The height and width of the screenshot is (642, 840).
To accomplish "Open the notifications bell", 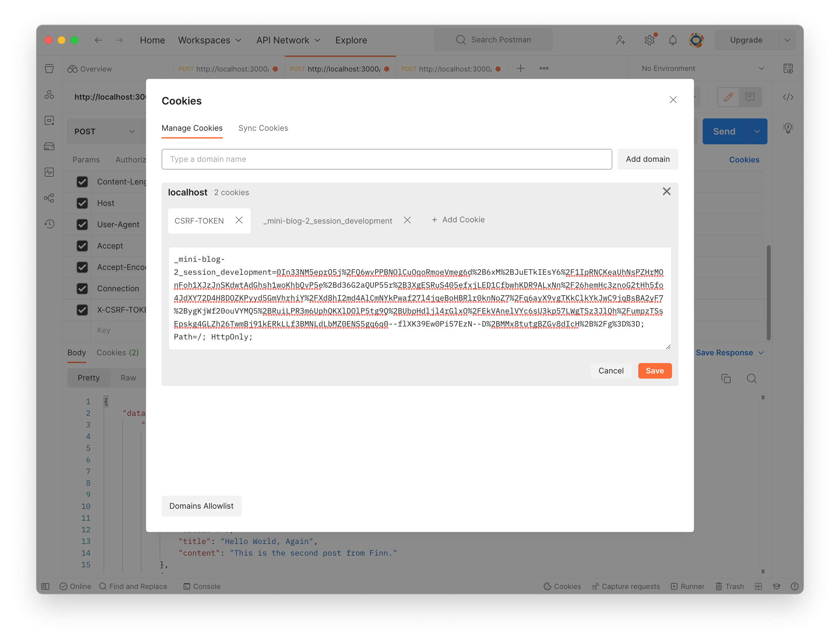I will coord(673,40).
